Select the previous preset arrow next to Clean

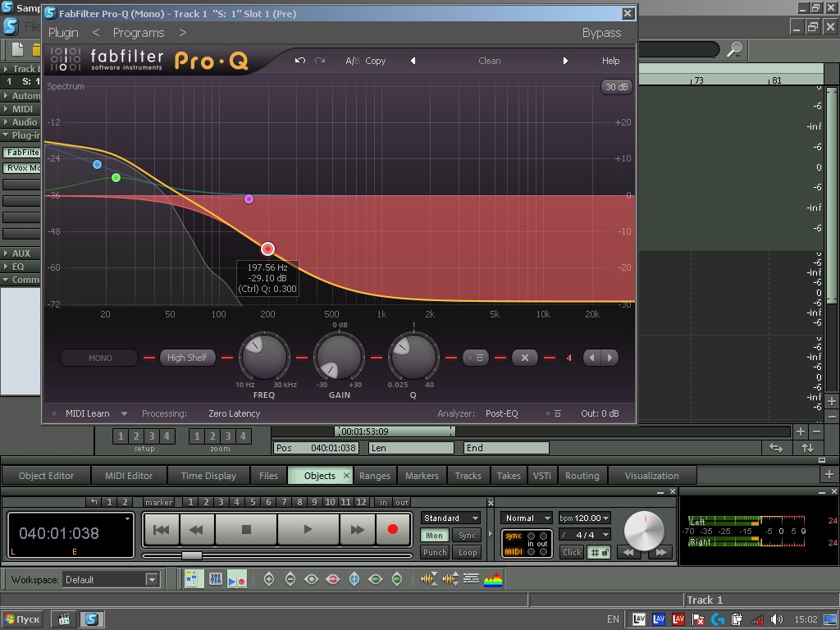click(x=413, y=61)
